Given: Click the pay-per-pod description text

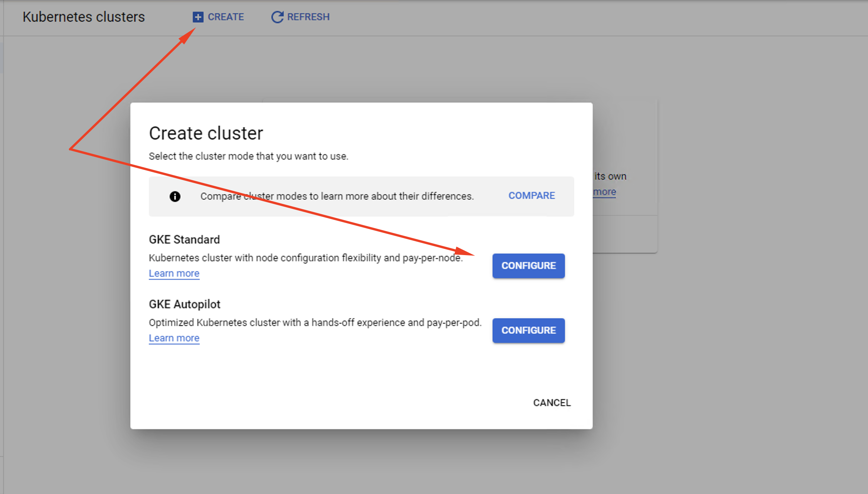Looking at the screenshot, I should point(315,323).
